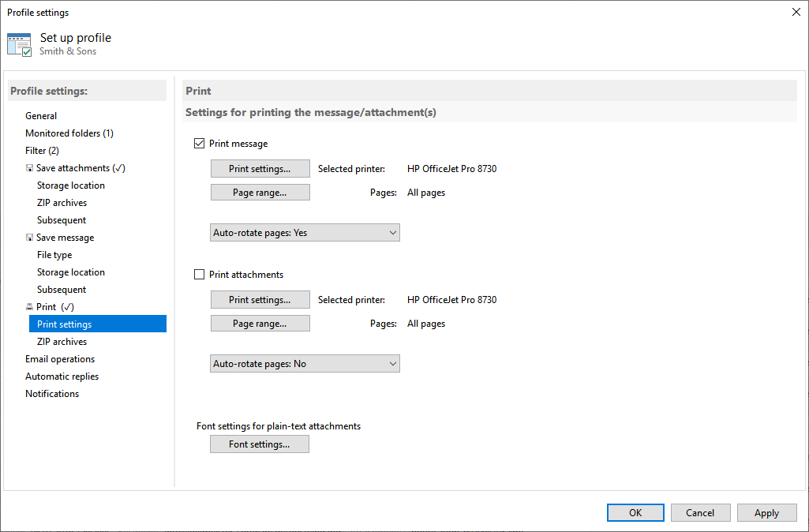Click the printer icon beside Print
The height and width of the screenshot is (532, 809).
coord(28,306)
